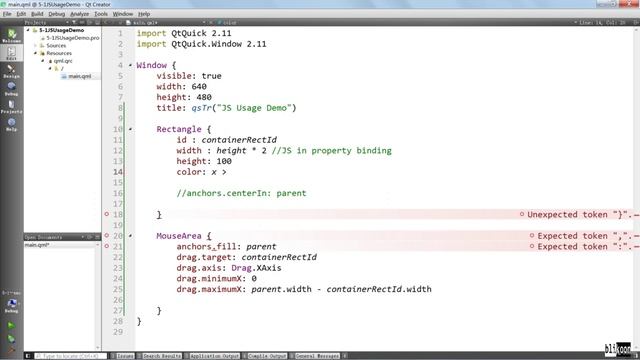Screen dimensions: 640x360
Task: Click the 'Unexpected token "}"' annotation
Action: (579, 214)
